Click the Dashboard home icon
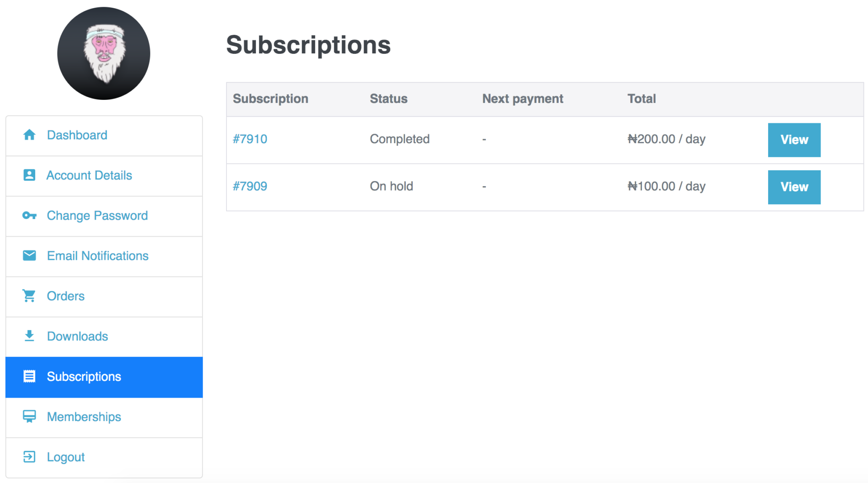Viewport: 868px width, 483px height. tap(29, 135)
